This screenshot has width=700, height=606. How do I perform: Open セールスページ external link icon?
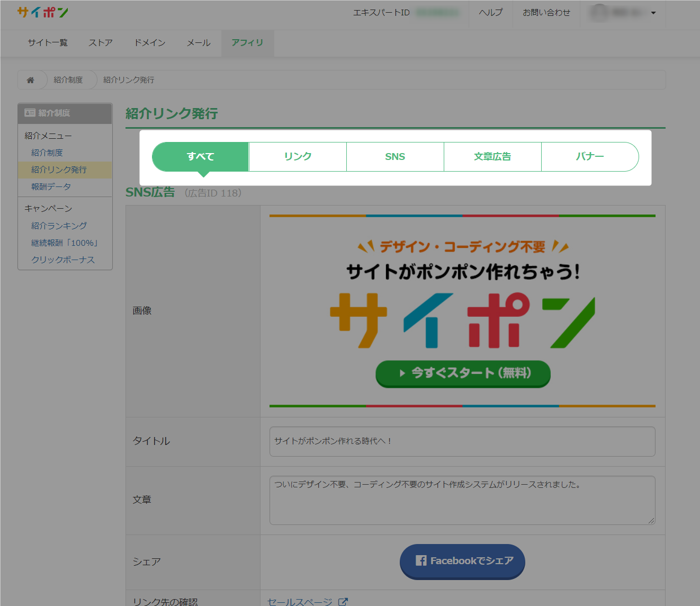point(343,602)
